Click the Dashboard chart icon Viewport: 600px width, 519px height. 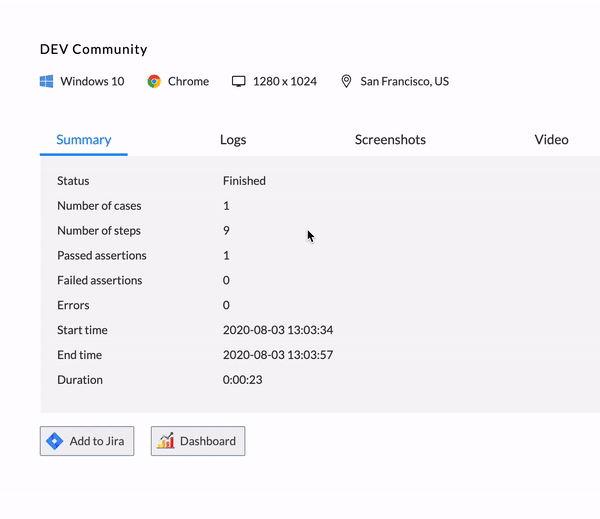tap(166, 441)
